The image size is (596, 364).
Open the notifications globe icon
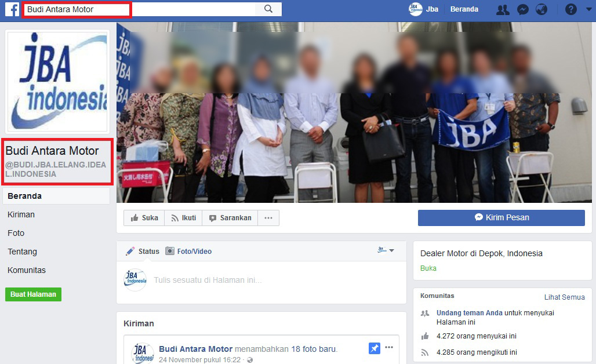pos(542,10)
